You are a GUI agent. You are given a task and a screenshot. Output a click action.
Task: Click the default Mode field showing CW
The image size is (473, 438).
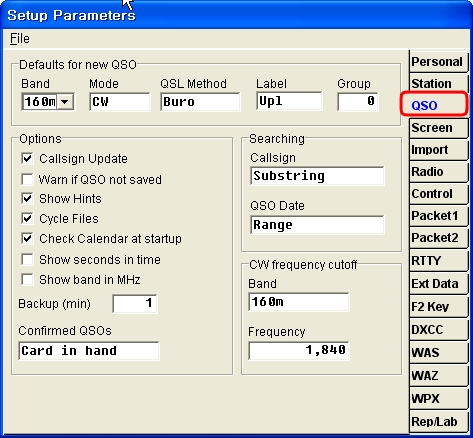coord(120,102)
